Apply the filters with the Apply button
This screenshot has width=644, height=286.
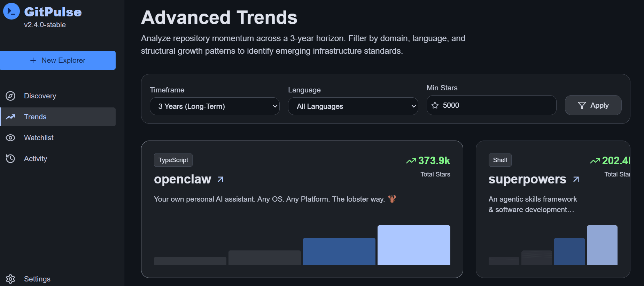593,105
